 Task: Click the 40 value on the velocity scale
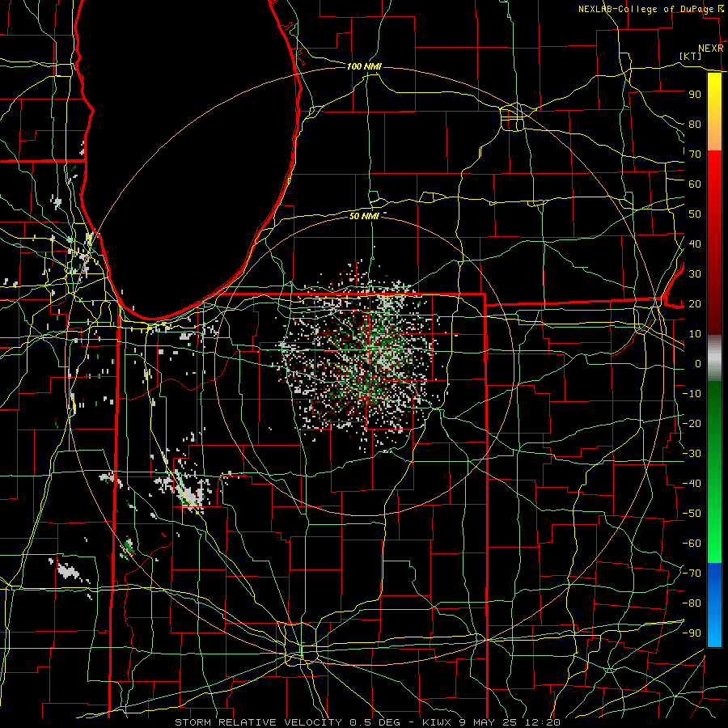point(695,243)
